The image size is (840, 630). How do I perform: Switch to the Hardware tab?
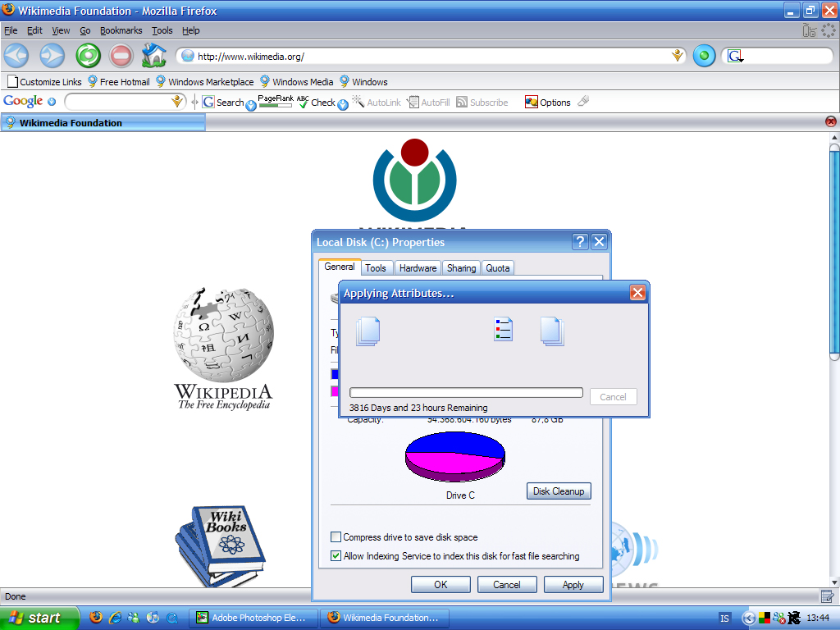(418, 268)
